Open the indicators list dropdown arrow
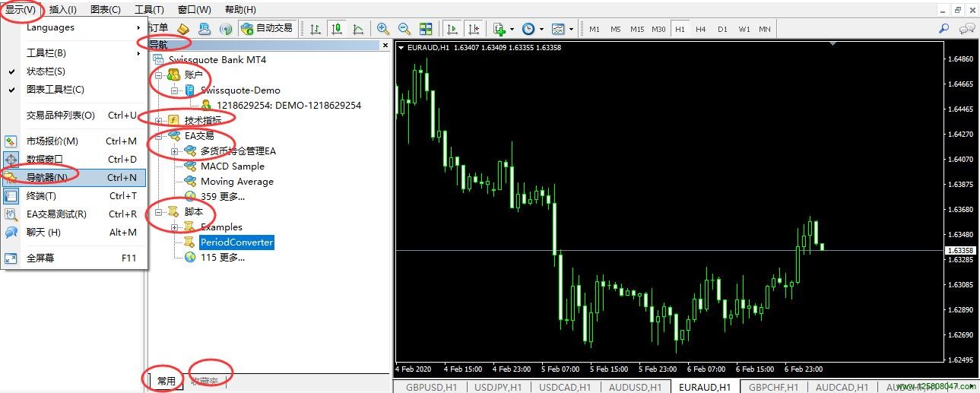This screenshot has width=980, height=393. [512, 29]
